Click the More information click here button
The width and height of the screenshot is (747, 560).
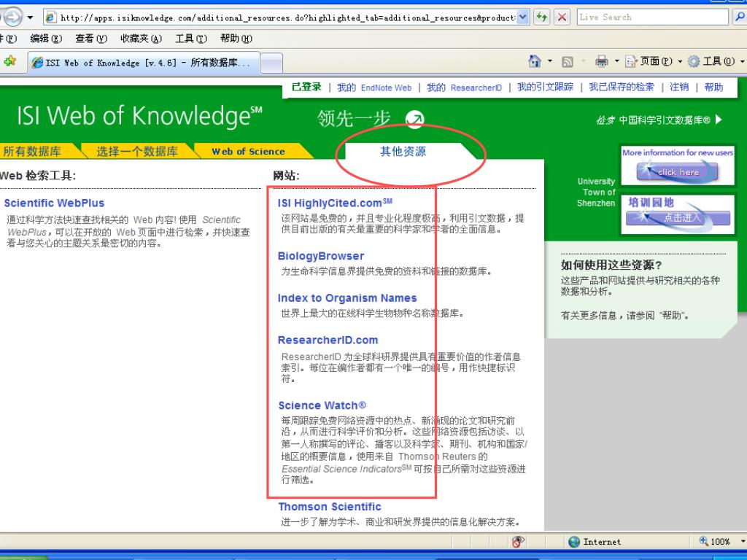coord(677,171)
